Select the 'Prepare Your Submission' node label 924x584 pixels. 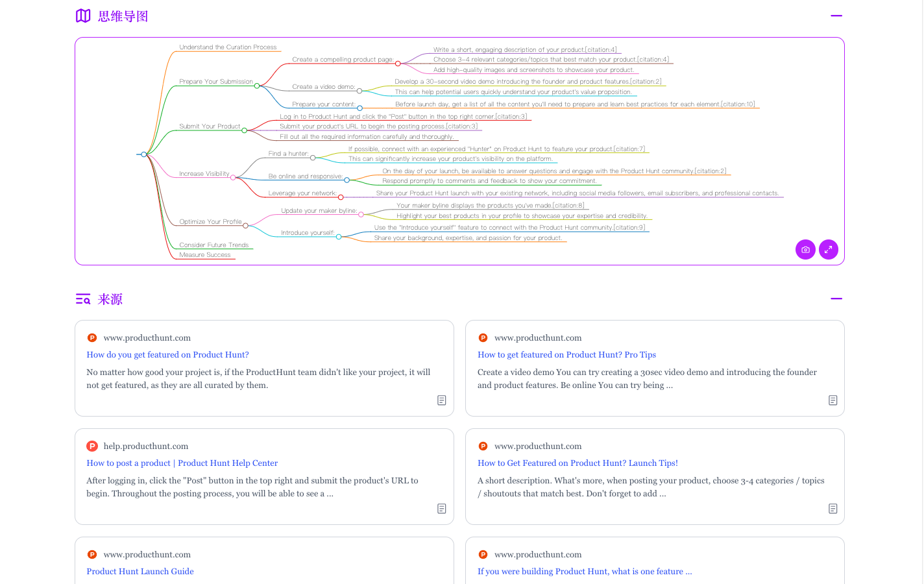[216, 82]
